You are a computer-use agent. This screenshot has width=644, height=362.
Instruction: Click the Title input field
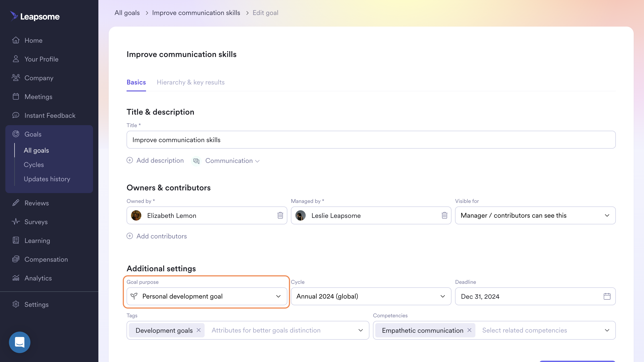371,140
